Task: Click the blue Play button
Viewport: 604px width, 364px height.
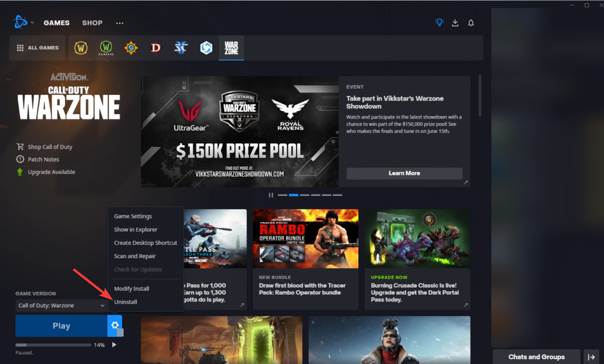Action: (61, 326)
